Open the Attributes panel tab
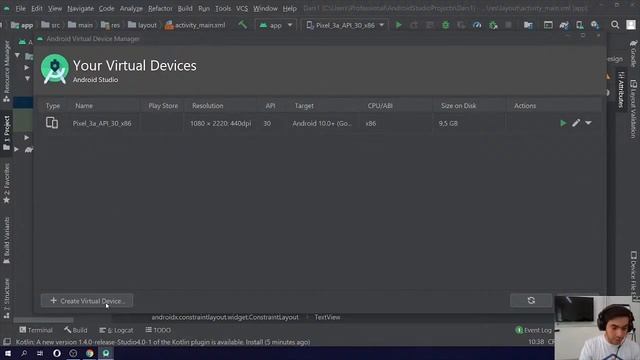Viewport: 640px width, 360px height. point(621,90)
